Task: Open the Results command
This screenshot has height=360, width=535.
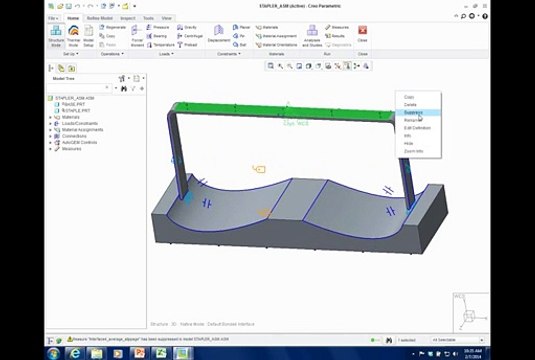Action: pyautogui.click(x=335, y=36)
